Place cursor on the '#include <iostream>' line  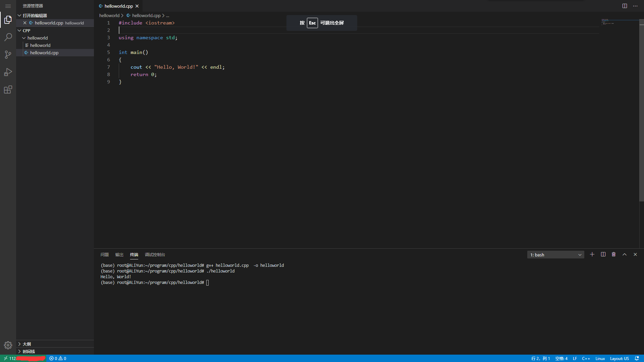point(147,23)
